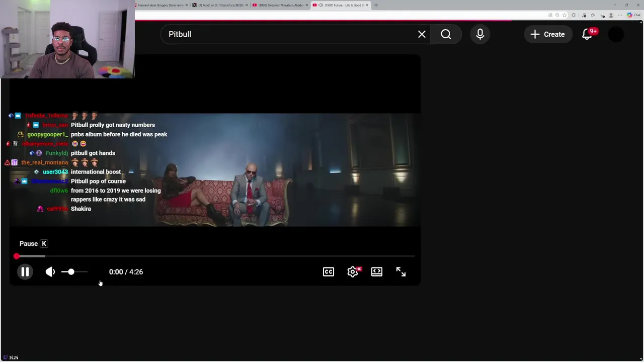Mute audio using the speaker icon
The height and width of the screenshot is (362, 644).
[50, 272]
